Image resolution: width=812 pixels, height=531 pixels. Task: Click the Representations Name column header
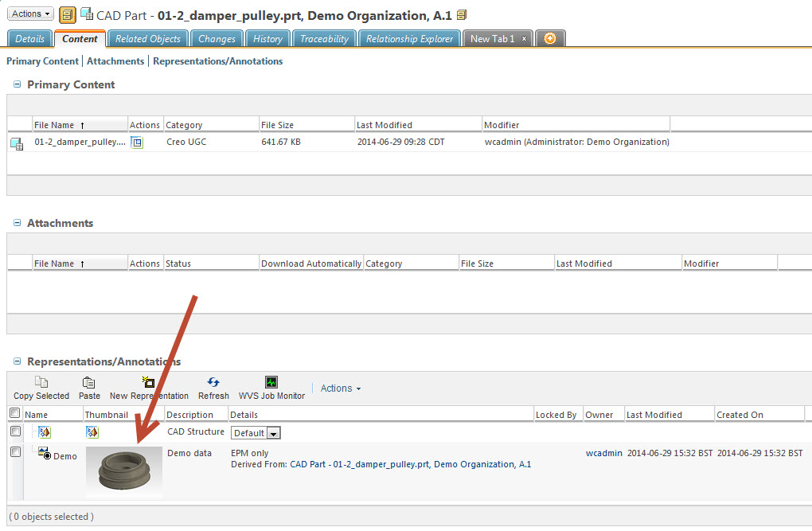53,415
